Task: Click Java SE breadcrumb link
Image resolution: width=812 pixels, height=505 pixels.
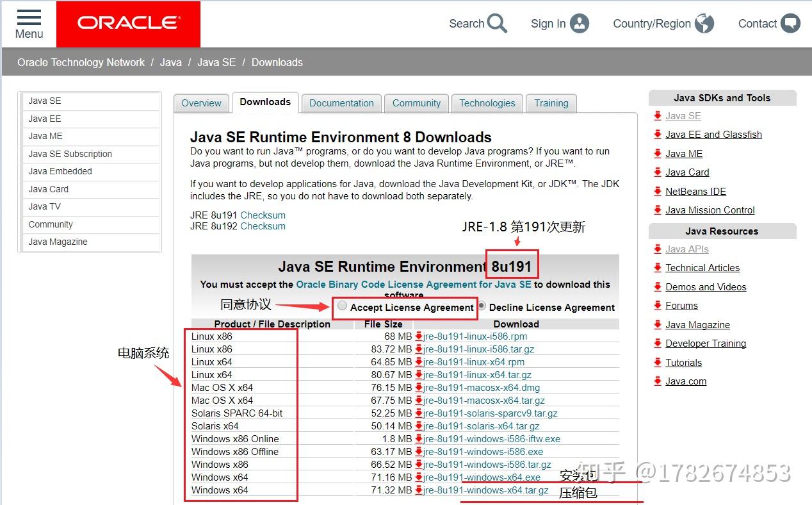Action: (x=216, y=62)
